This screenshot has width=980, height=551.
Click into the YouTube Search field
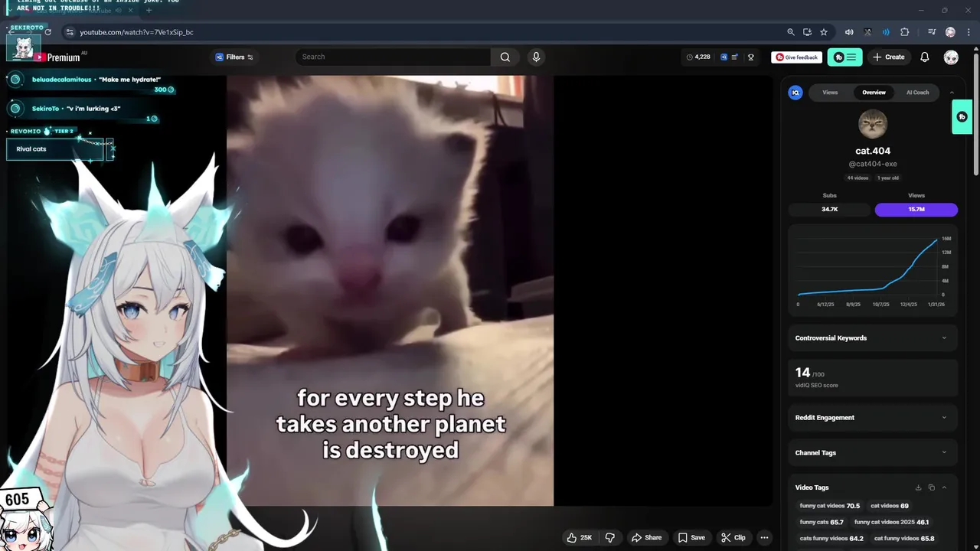coord(394,57)
